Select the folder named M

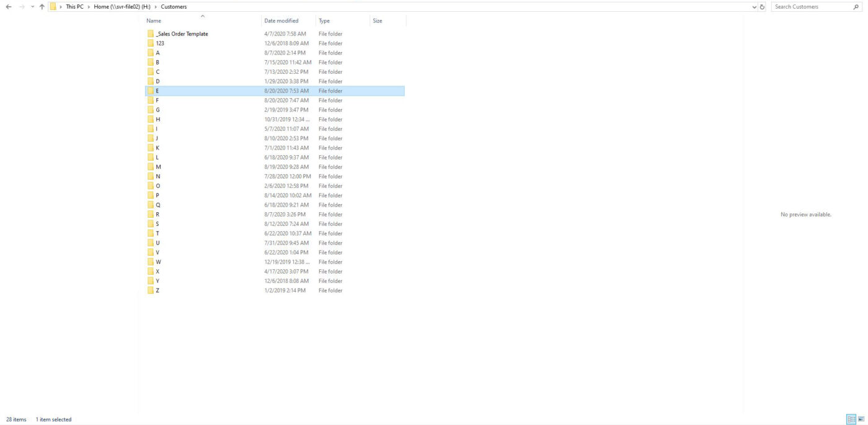159,167
